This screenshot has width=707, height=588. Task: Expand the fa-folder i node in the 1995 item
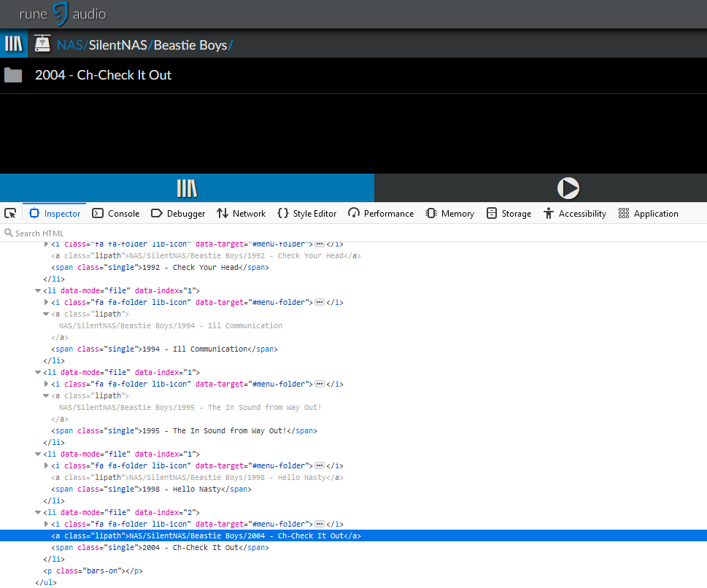click(46, 384)
